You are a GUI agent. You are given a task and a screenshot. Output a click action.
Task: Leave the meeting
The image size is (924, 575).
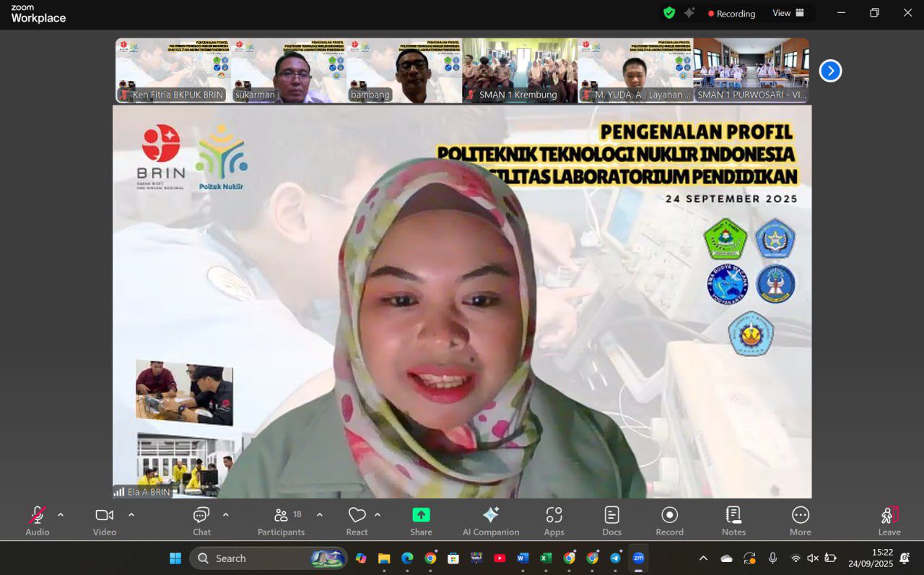click(889, 521)
